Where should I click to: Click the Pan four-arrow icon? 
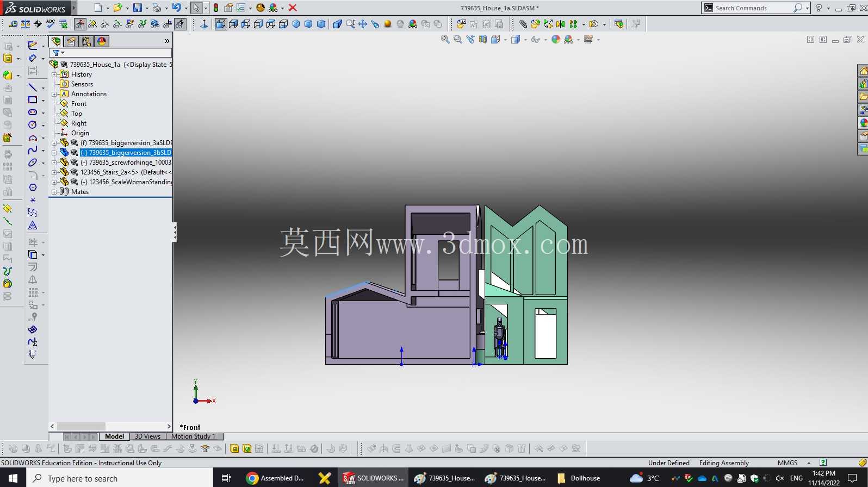363,24
